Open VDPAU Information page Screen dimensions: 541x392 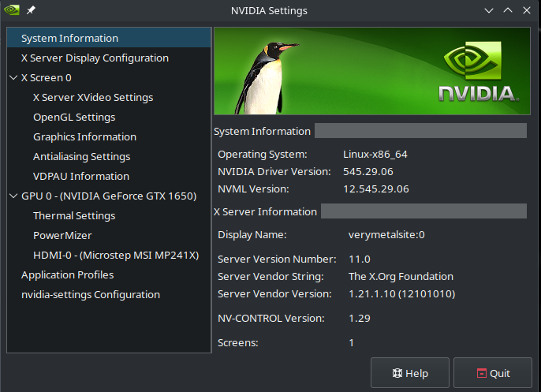coord(81,176)
